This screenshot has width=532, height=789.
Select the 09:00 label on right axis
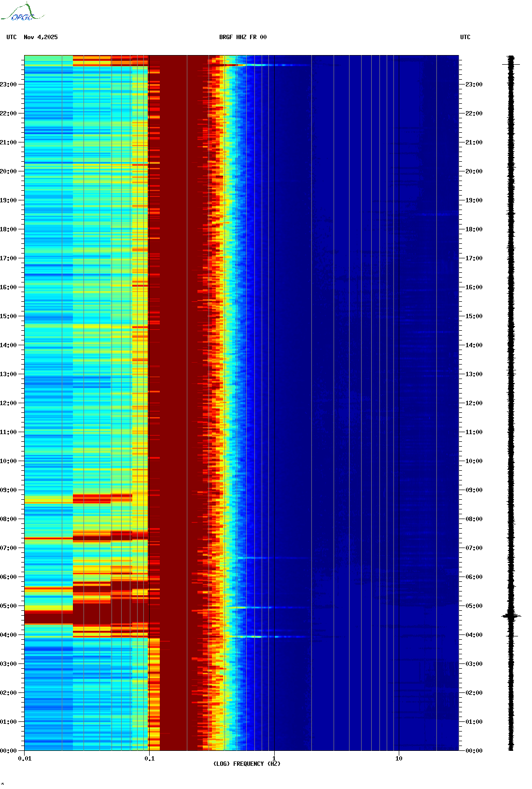474,490
